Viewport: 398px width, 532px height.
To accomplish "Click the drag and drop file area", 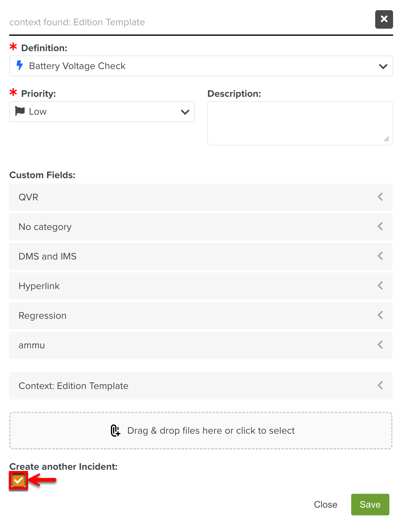I will [x=201, y=431].
